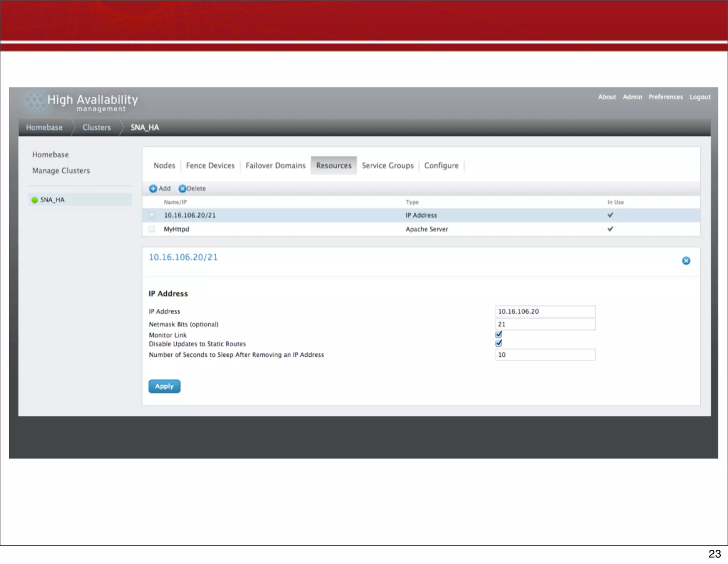Select checkbox for 10.16.106.20/21 resource row
This screenshot has height=564, width=728.
[152, 215]
